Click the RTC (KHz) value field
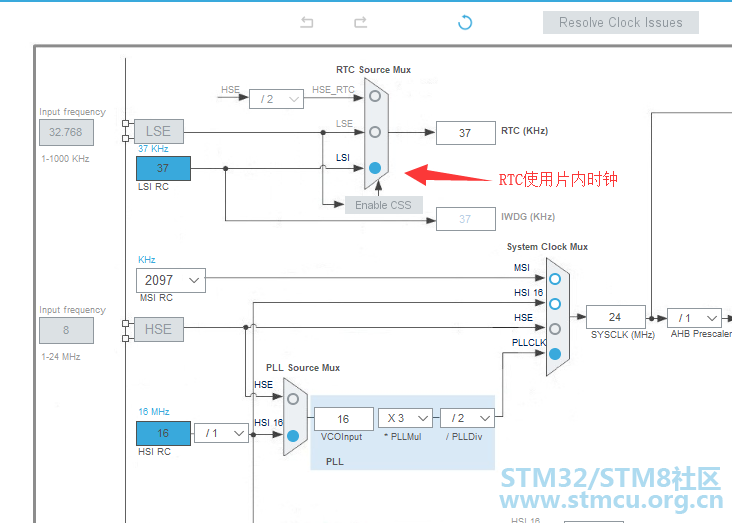732x523 pixels. coord(465,133)
